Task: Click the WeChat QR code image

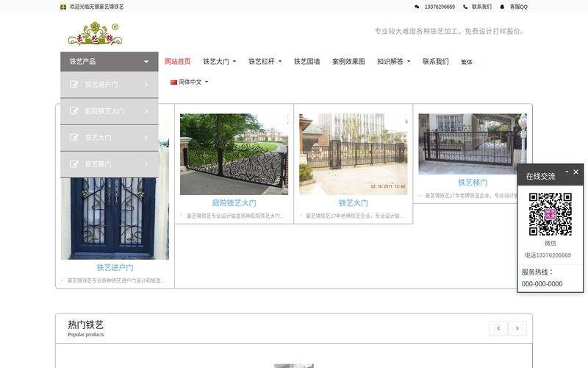Action: coord(550,214)
